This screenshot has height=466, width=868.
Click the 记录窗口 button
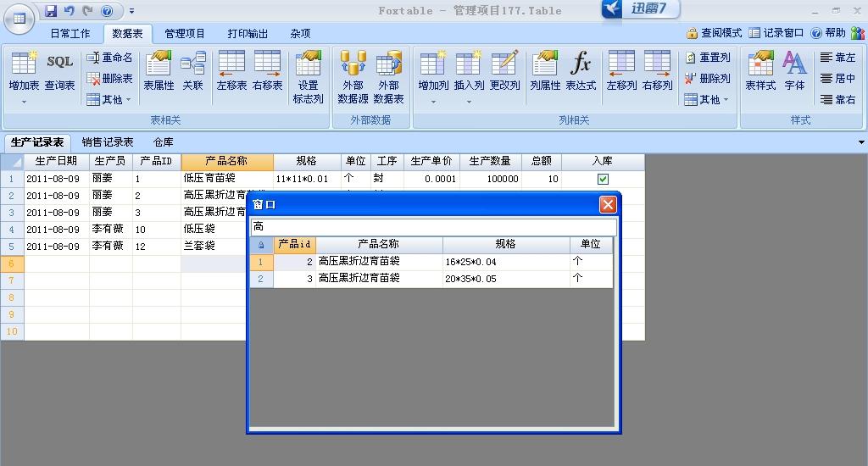coord(776,33)
